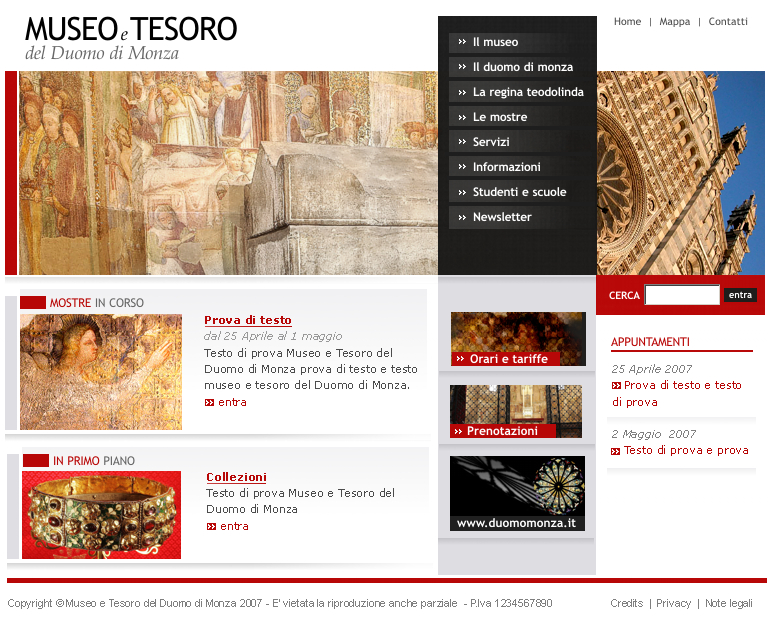Select La regina teodolinda menu entry
The image size is (770, 631).
tap(517, 92)
